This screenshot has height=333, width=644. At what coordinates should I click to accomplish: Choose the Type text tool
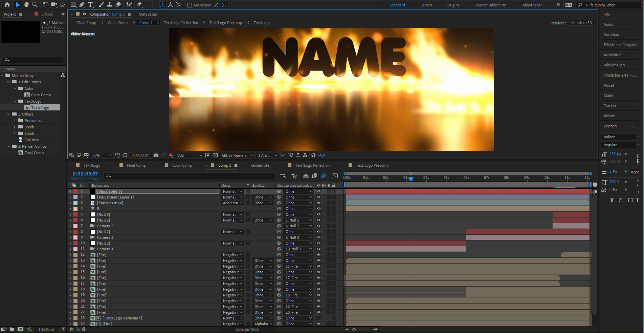(x=90, y=5)
